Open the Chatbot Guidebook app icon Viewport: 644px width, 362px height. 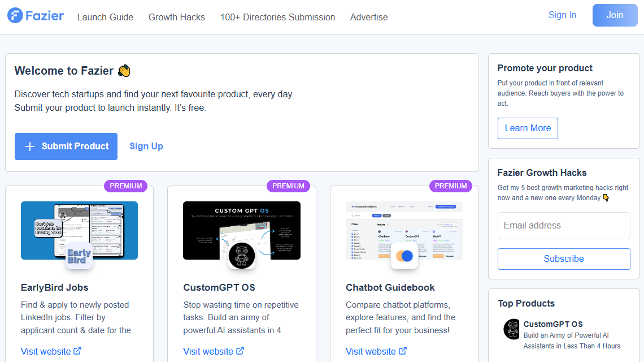pyautogui.click(x=404, y=256)
